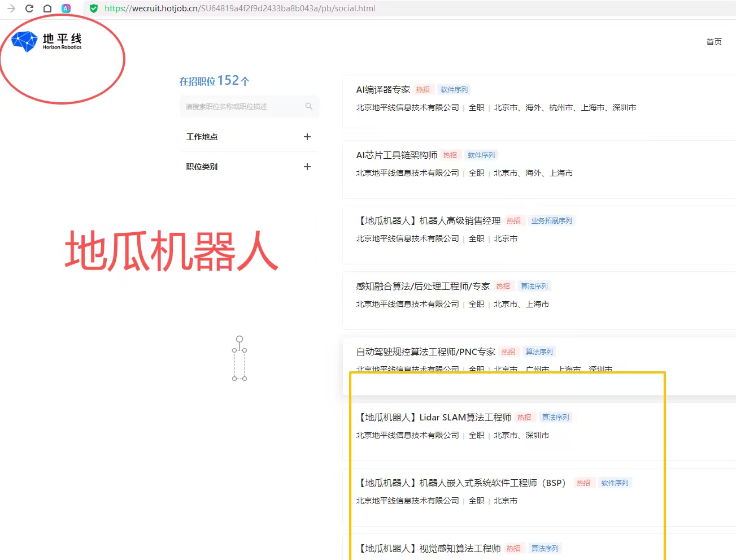
Task: Click 热招 tag on BSP engineer row
Action: pyautogui.click(x=583, y=483)
